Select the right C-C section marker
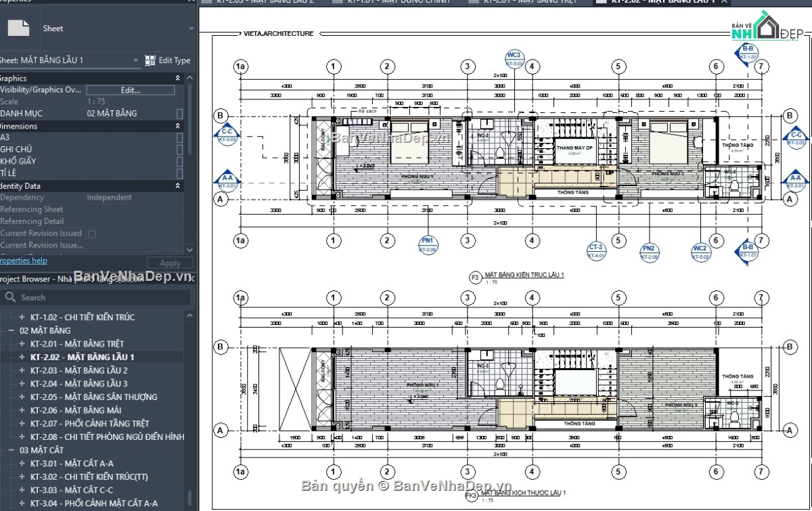Viewport: 812px width, 511px height. [796, 138]
